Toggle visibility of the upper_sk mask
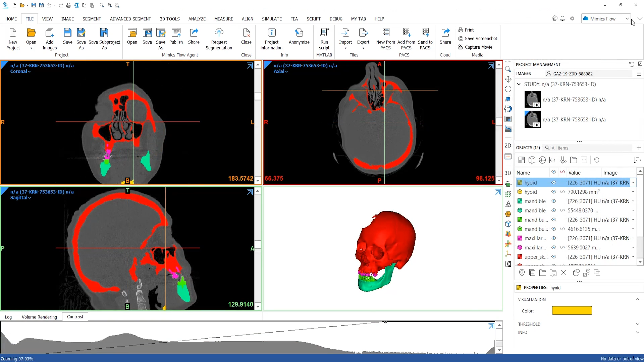 [x=554, y=257]
